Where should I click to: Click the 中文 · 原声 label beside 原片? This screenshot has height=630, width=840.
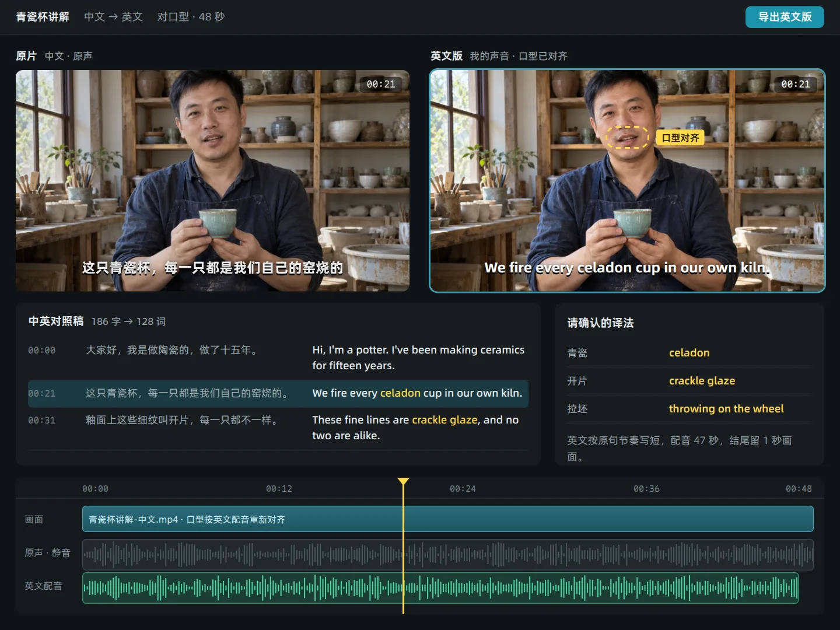point(68,56)
